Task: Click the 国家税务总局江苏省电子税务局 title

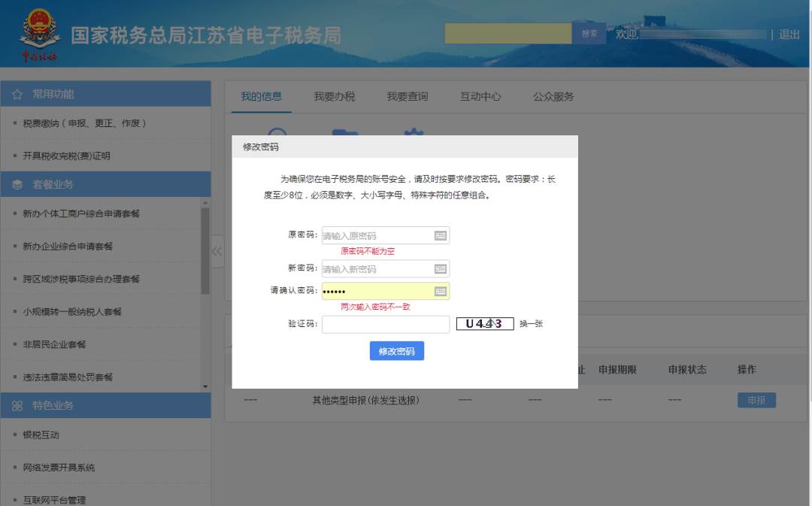Action: pyautogui.click(x=206, y=36)
